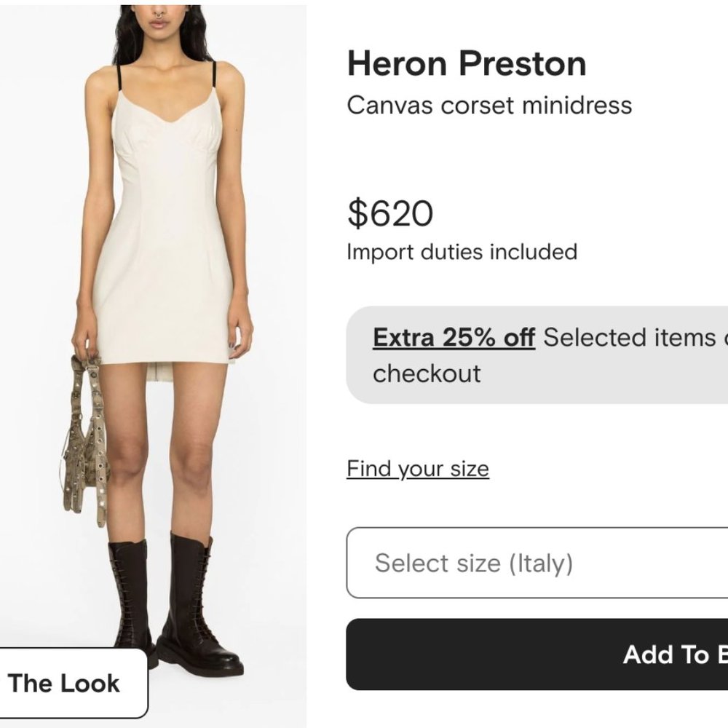Select the Canvas corset minidress product title
Image resolution: width=728 pixels, height=728 pixels.
tap(491, 106)
